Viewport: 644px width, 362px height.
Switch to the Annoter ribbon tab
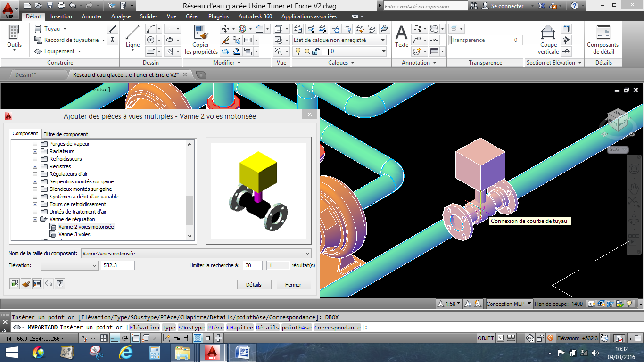pyautogui.click(x=91, y=16)
